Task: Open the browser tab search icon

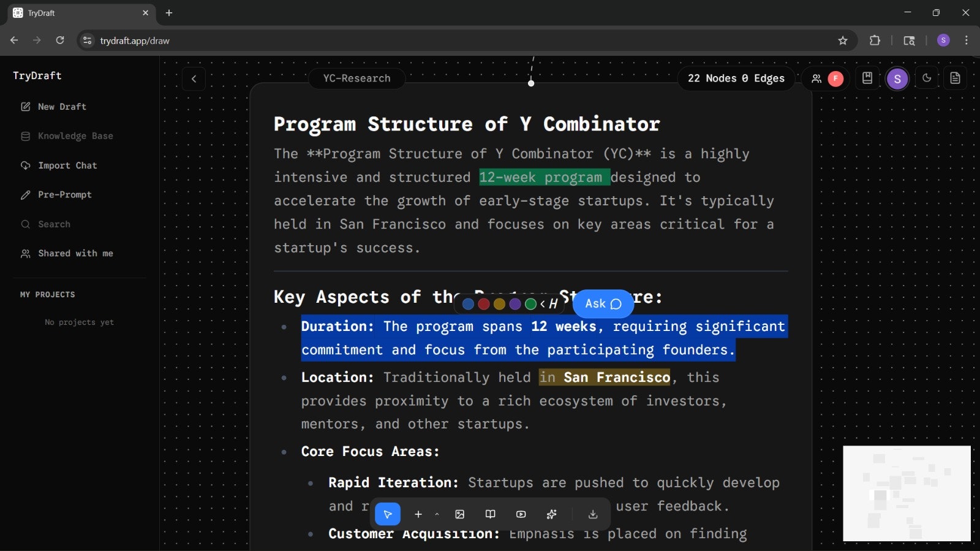Action: tap(909, 40)
